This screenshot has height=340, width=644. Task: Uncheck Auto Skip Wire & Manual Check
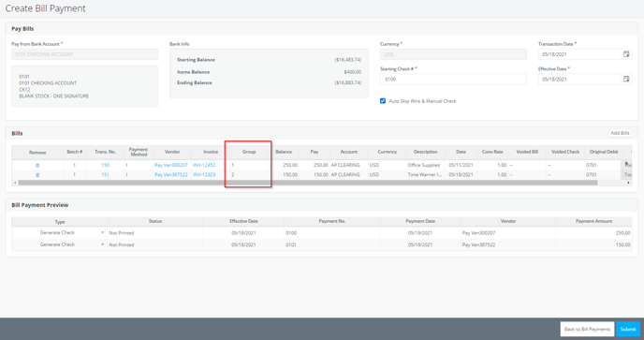point(383,101)
